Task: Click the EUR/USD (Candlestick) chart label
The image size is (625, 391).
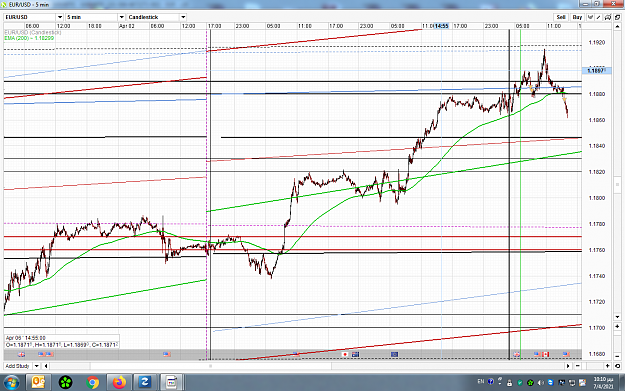Action: (33, 32)
